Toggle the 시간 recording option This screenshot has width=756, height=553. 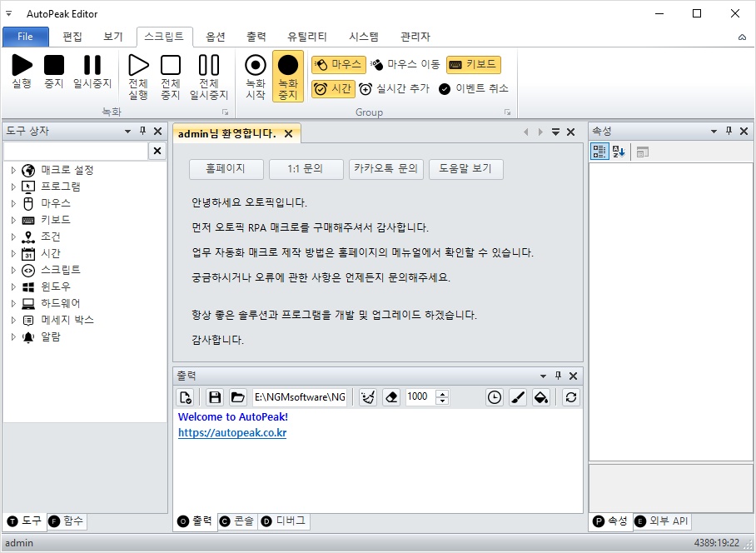coord(333,89)
